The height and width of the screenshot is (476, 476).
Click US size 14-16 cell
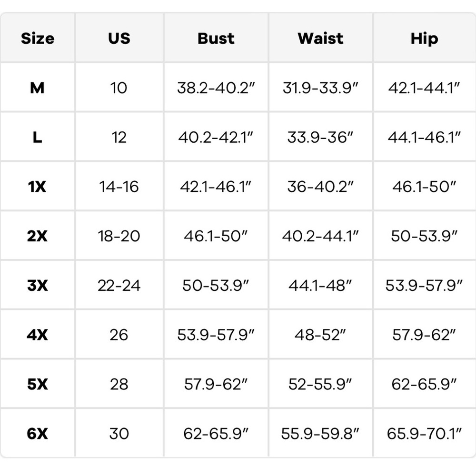point(119,187)
